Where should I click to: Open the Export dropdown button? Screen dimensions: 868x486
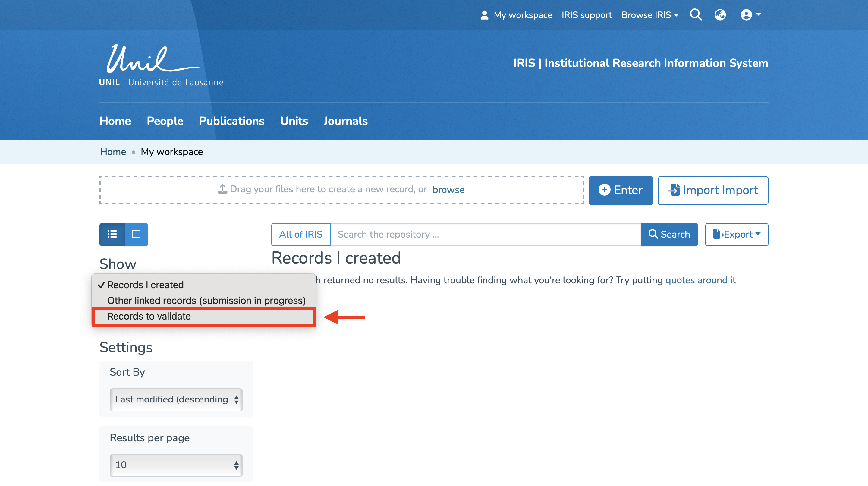coord(736,234)
